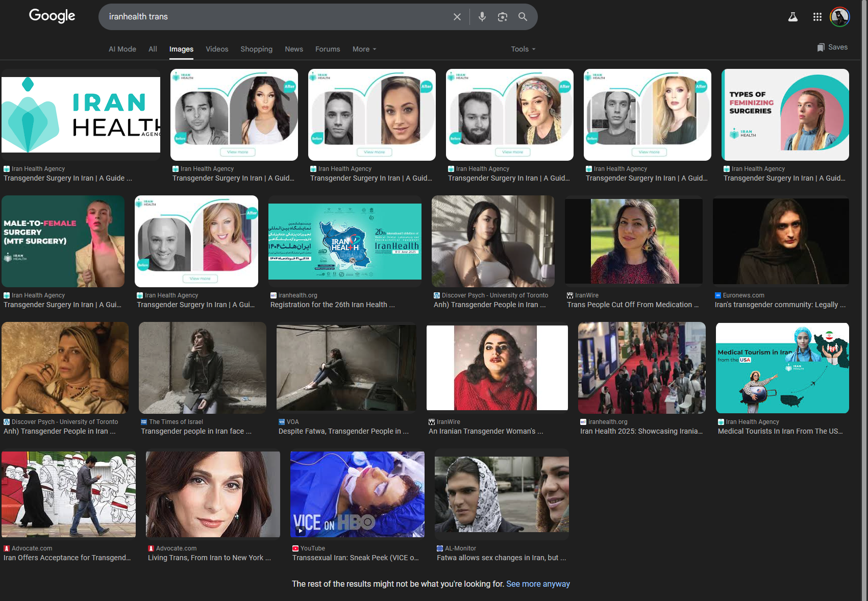Open 'Iran's transgender community: Legally' link

(780, 305)
